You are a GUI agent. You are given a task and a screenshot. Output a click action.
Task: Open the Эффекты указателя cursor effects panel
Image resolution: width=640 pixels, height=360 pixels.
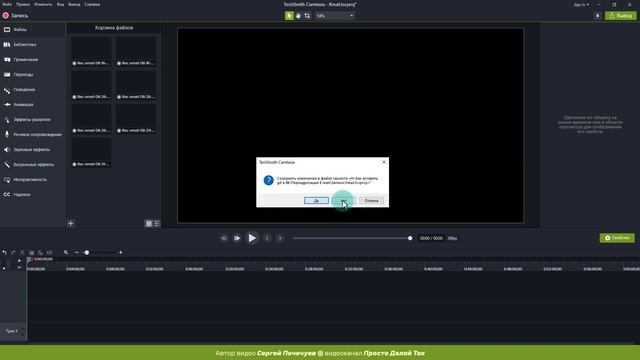coord(33,120)
